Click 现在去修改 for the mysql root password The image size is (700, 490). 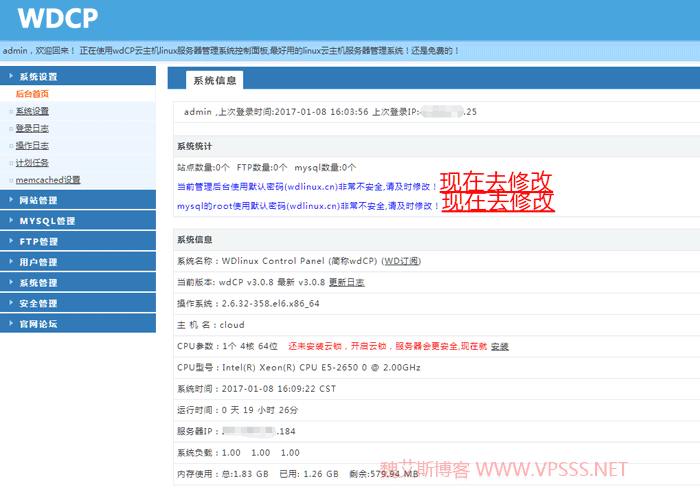point(497,202)
